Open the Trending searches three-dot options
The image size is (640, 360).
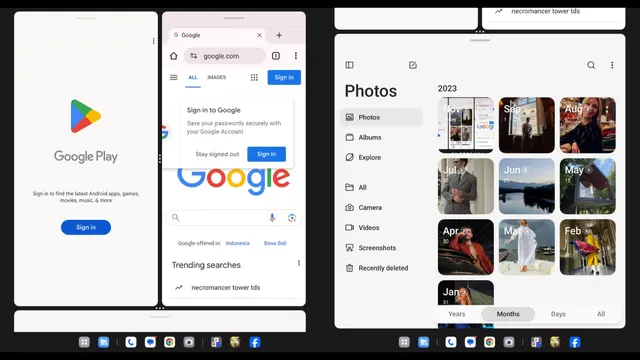[x=299, y=263]
